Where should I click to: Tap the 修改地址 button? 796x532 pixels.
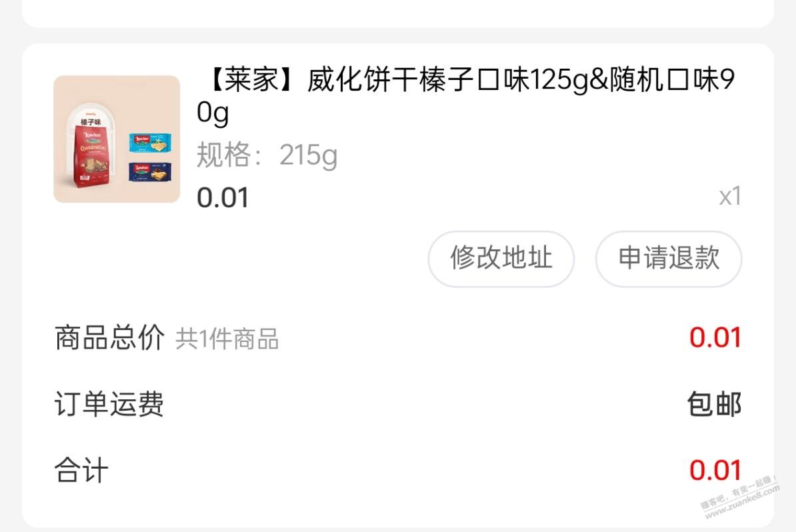coord(501,259)
